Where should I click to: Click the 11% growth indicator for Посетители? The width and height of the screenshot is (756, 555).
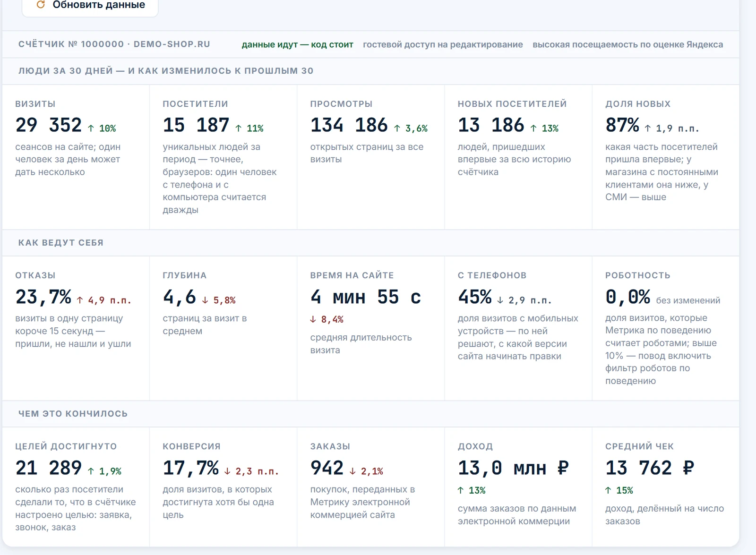[249, 128]
